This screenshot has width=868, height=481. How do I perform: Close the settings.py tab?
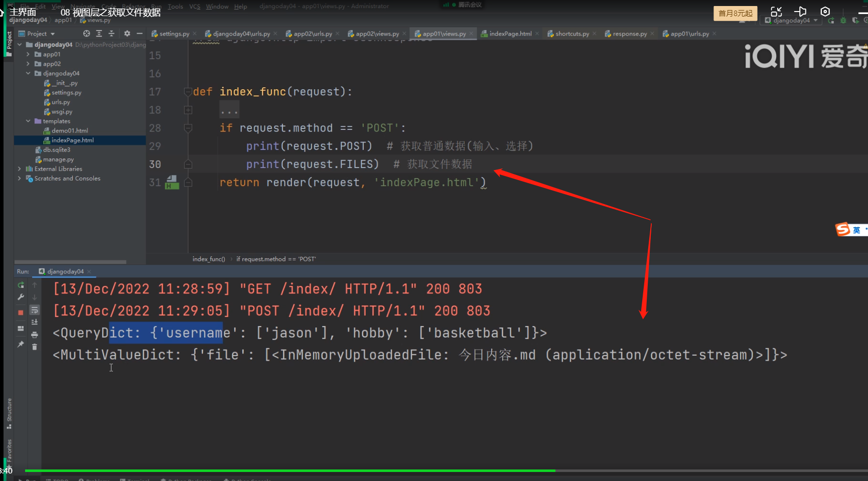pos(194,34)
